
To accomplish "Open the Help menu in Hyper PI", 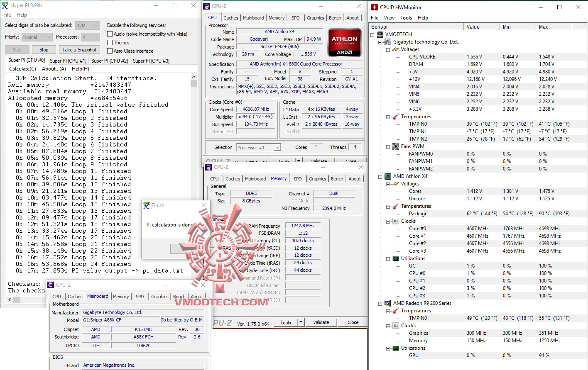I will point(22,15).
